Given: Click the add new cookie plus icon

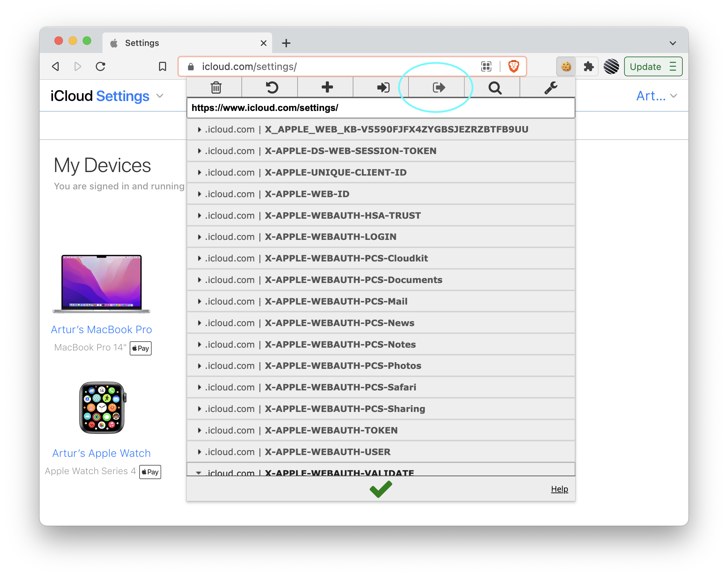Looking at the screenshot, I should coord(327,87).
